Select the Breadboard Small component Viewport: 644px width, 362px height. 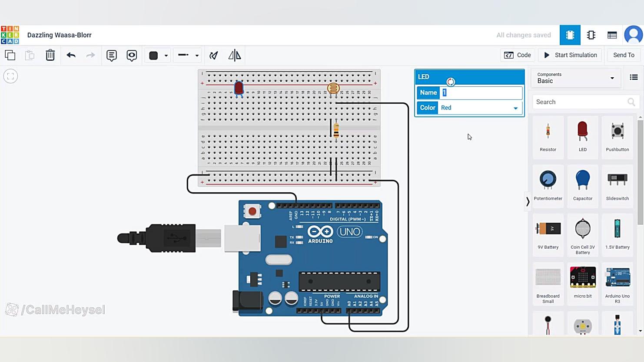coord(548,284)
